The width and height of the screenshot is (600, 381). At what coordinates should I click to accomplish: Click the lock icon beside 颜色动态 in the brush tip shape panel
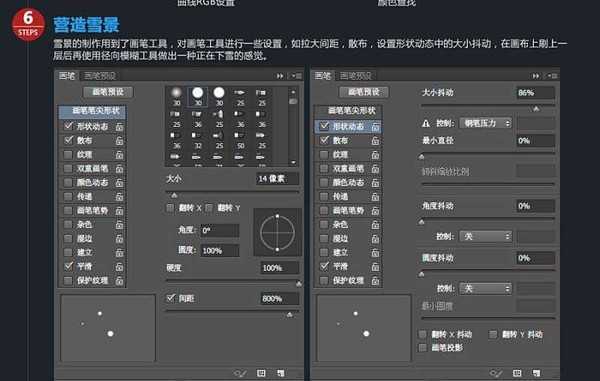(119, 183)
